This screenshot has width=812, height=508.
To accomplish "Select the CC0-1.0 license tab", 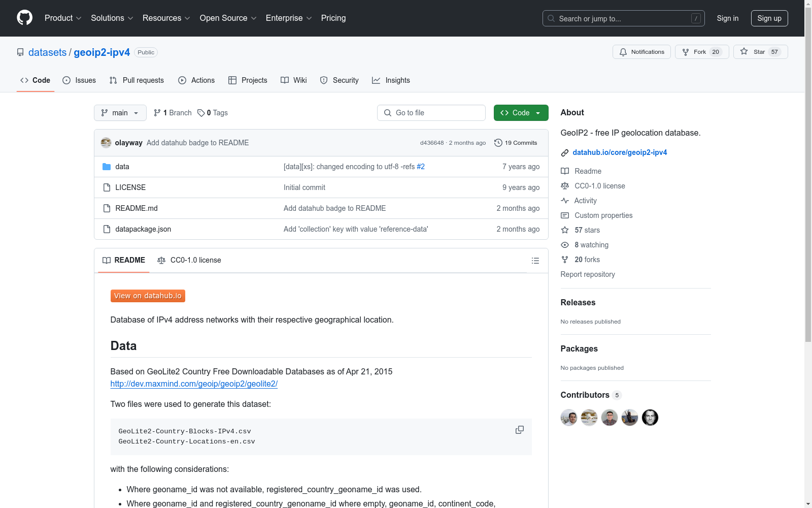I will click(x=189, y=260).
